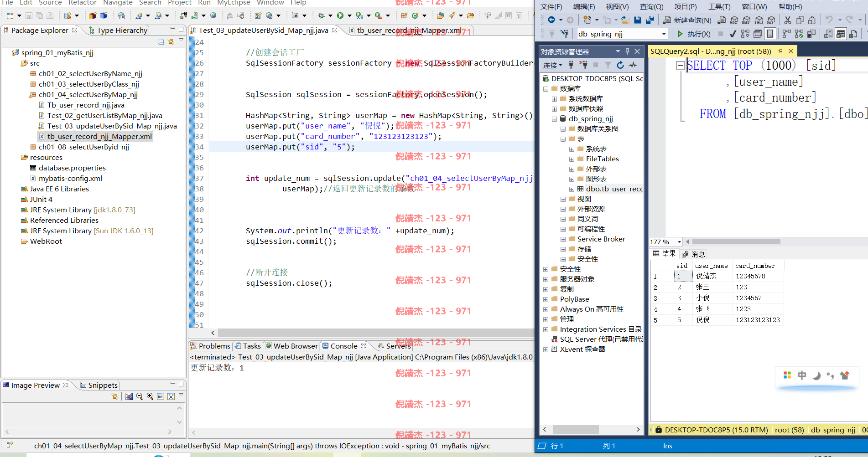Click Object Explorer horizontal scrollbar thumb
The height and width of the screenshot is (457, 868).
[576, 430]
